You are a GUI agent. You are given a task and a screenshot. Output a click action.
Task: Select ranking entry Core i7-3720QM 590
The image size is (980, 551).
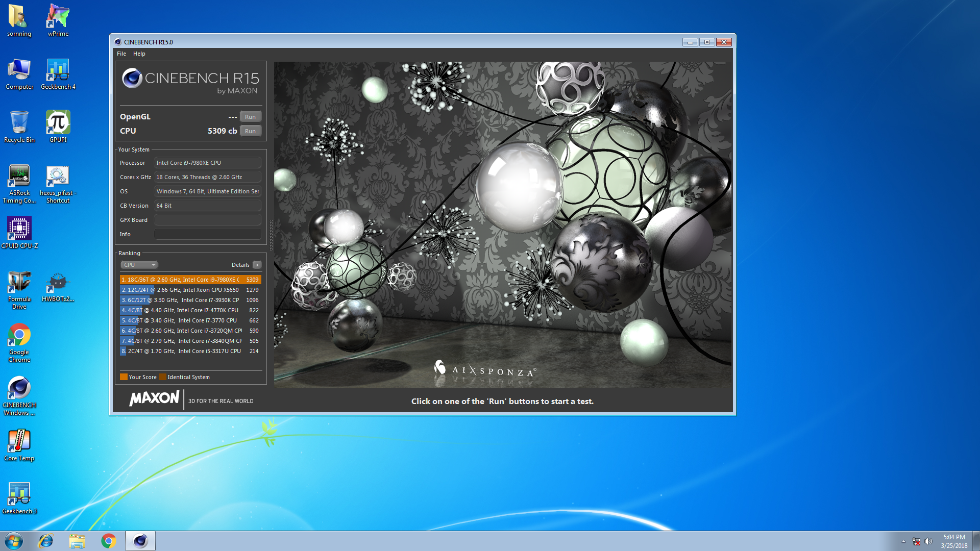pos(190,331)
